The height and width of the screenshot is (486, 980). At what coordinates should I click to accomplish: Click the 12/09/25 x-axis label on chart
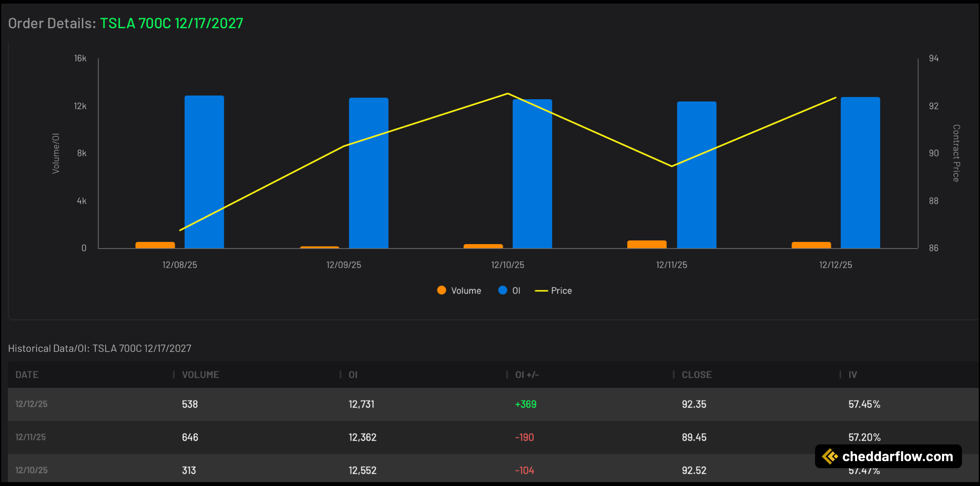point(344,265)
